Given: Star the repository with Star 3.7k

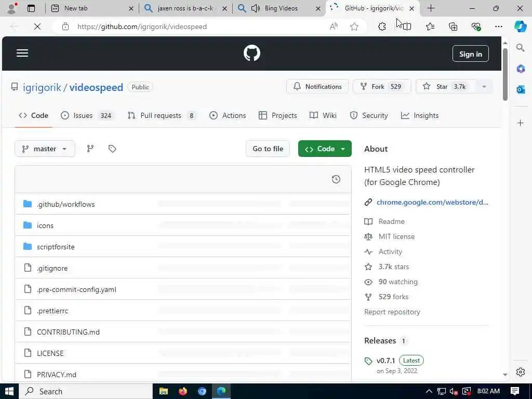Looking at the screenshot, I should click(x=445, y=87).
